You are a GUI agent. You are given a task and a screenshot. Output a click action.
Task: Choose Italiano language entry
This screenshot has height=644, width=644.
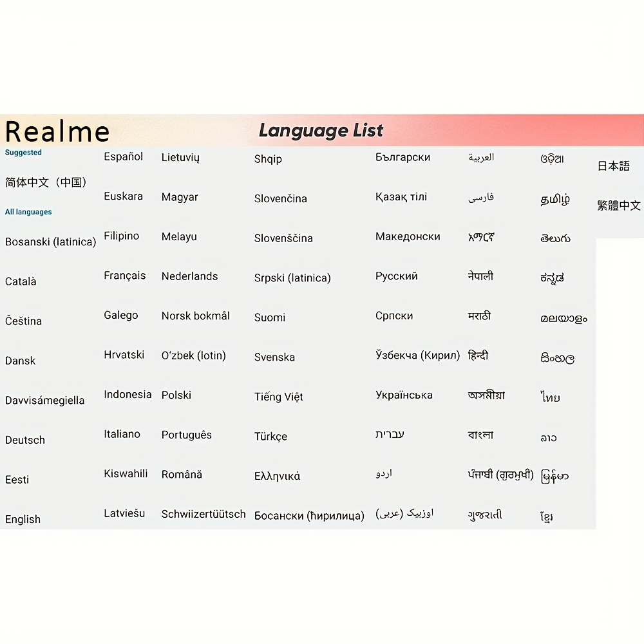pos(122,434)
